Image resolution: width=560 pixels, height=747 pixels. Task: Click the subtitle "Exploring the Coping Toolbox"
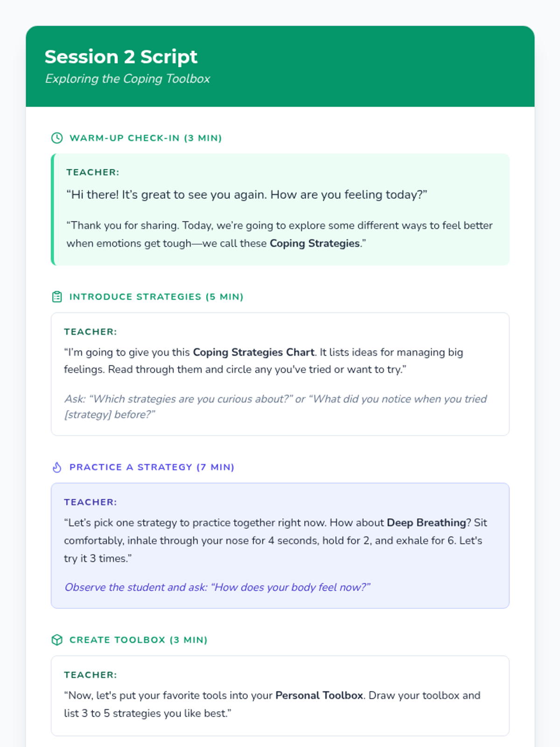click(x=127, y=78)
